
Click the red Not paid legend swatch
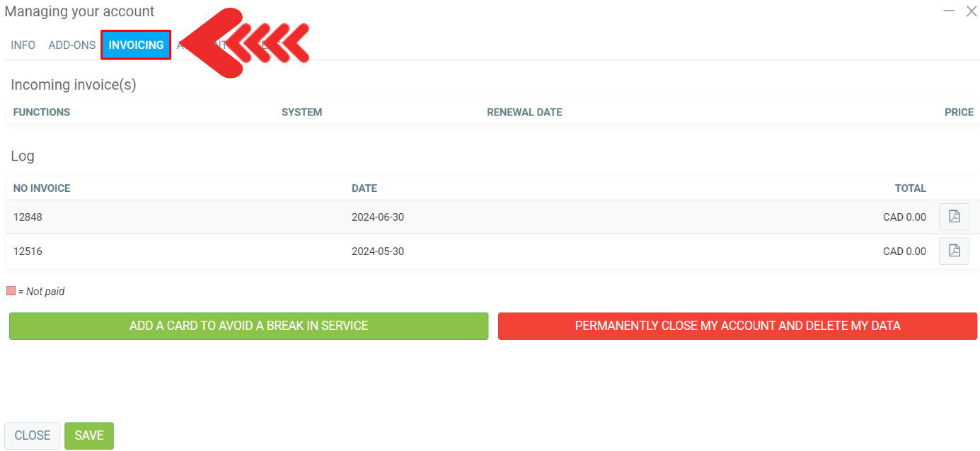pos(11,291)
